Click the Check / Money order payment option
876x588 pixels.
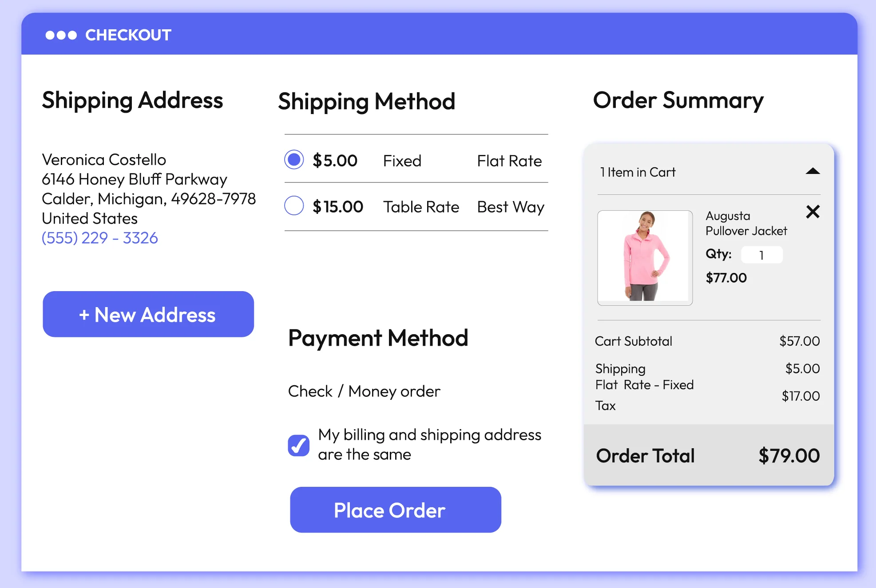pyautogui.click(x=364, y=391)
